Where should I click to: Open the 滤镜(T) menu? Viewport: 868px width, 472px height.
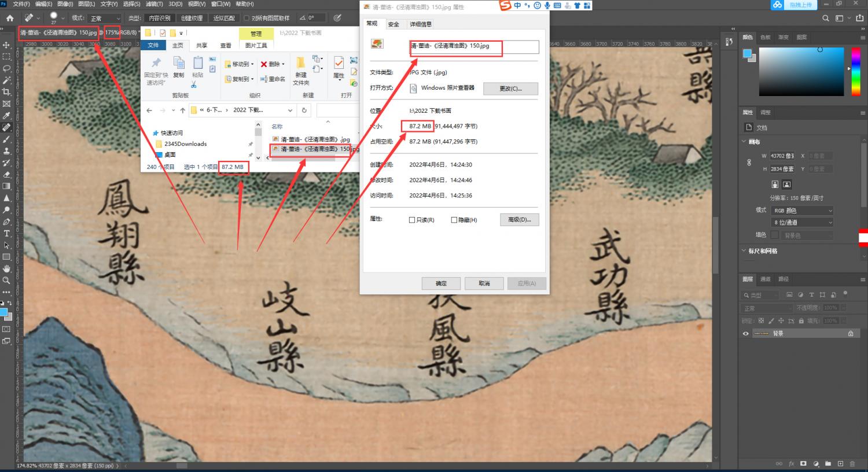154,4
